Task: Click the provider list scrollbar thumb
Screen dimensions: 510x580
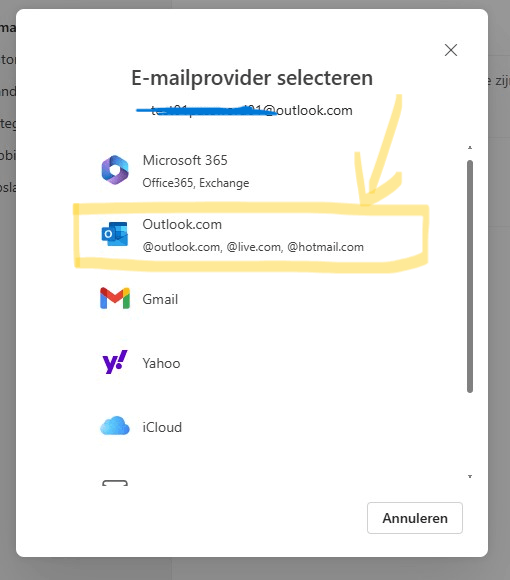Action: click(470, 276)
